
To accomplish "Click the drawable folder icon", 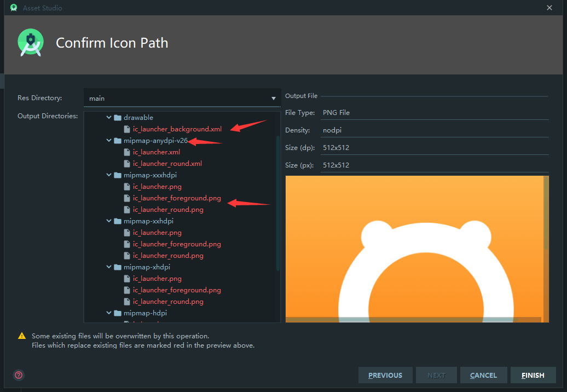I will pyautogui.click(x=118, y=118).
